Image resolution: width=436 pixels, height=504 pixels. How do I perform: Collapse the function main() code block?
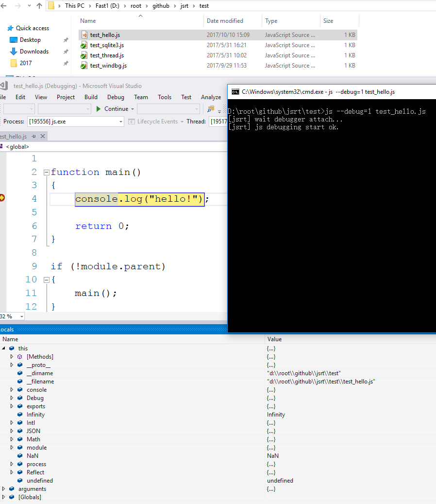(46, 172)
